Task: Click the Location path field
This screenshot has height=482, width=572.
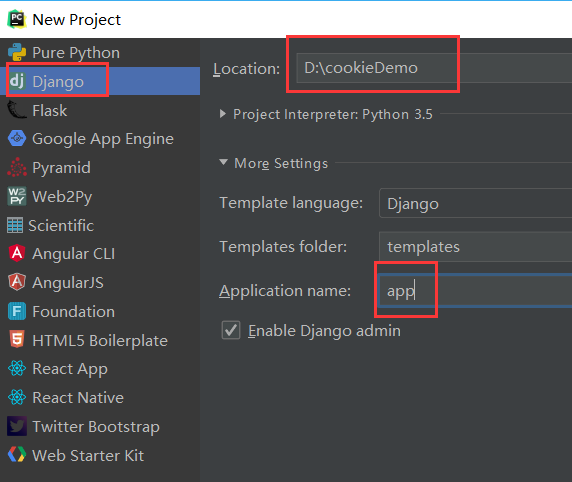Action: tap(434, 68)
